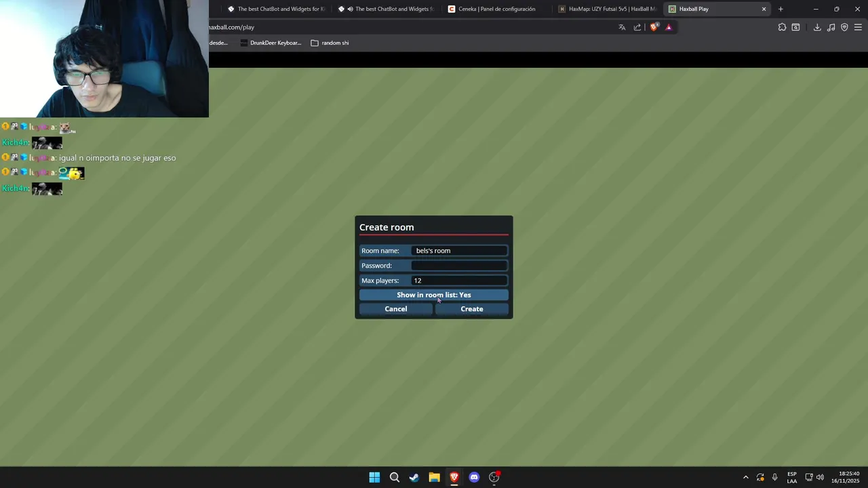868x488 pixels.
Task: Focus the Room name input field
Action: tap(459, 251)
